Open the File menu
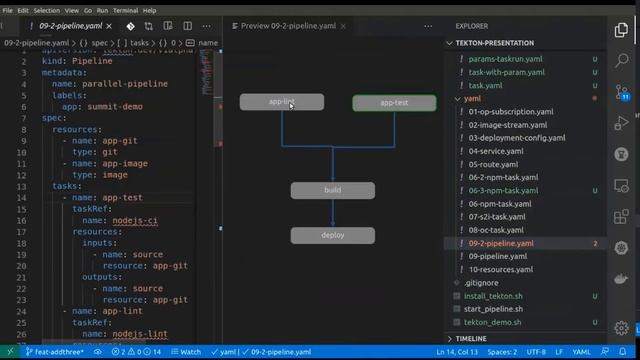640x360 pixels. coord(7,11)
